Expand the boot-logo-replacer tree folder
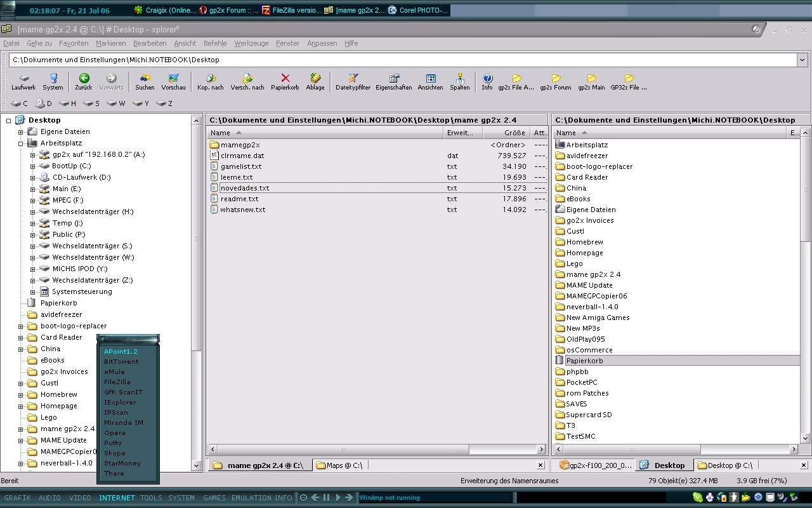This screenshot has width=812, height=508. [x=20, y=326]
